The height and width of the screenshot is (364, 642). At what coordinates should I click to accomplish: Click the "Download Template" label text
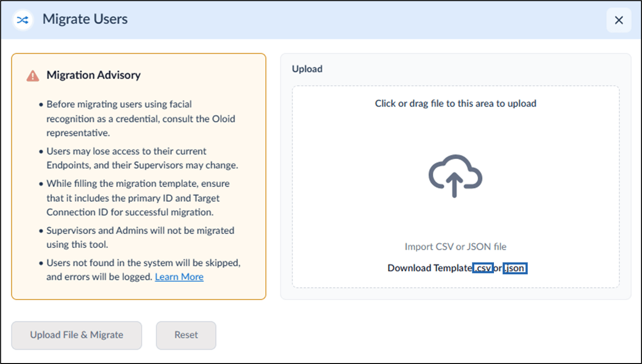[x=430, y=268]
